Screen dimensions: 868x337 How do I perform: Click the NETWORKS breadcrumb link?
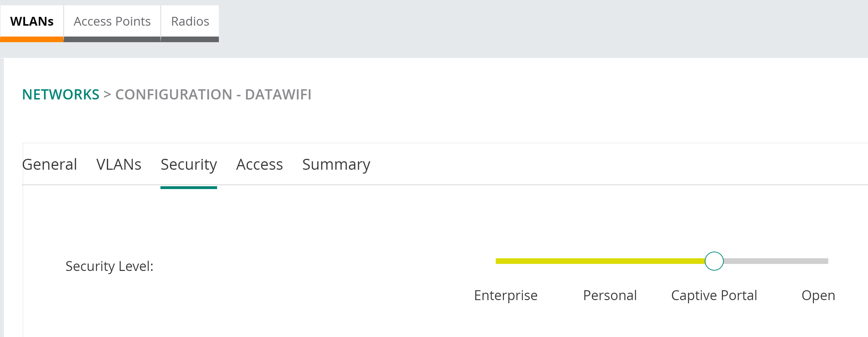coord(61,95)
